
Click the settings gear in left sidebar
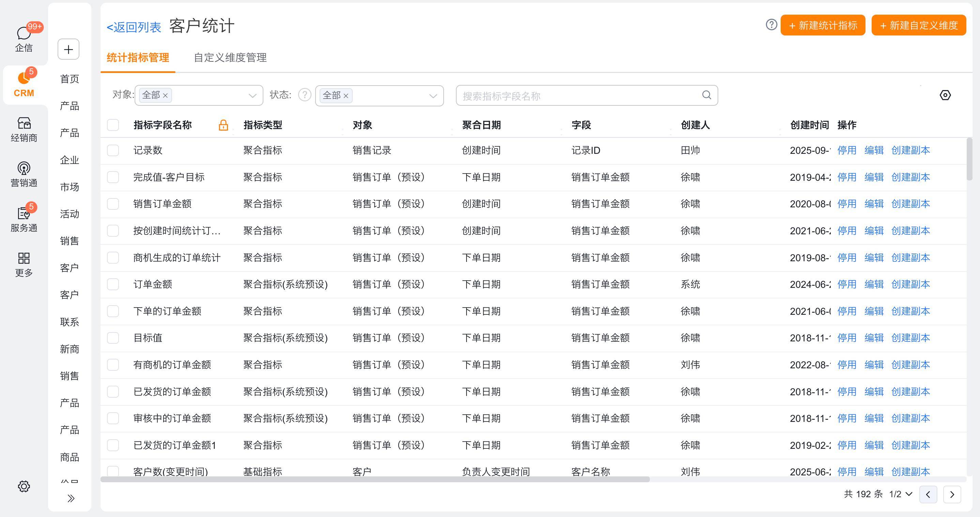tap(24, 486)
